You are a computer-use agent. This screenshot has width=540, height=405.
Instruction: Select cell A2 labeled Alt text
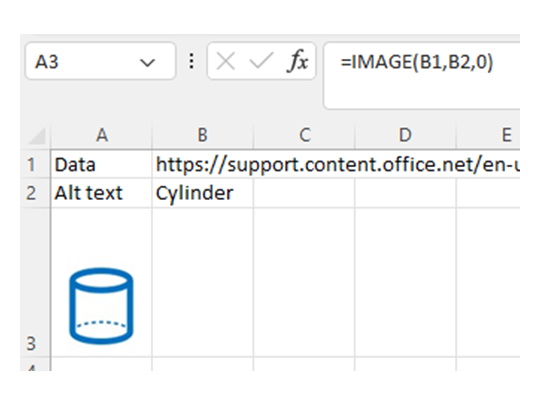pos(102,193)
